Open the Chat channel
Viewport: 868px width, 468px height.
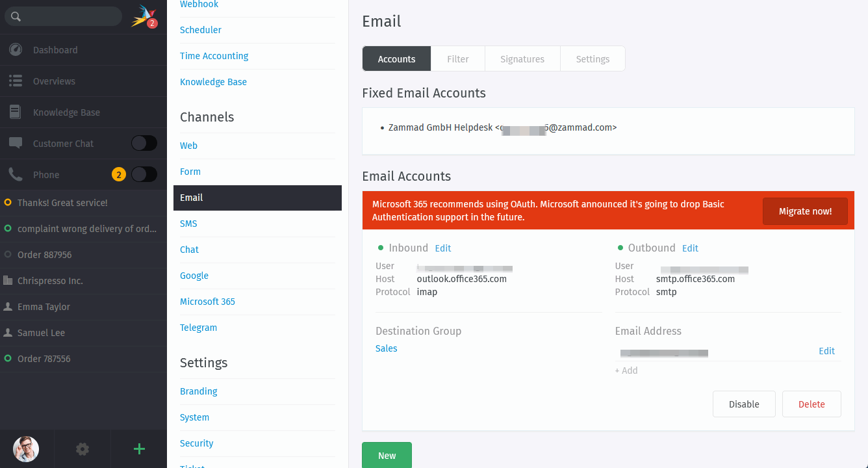coord(189,250)
